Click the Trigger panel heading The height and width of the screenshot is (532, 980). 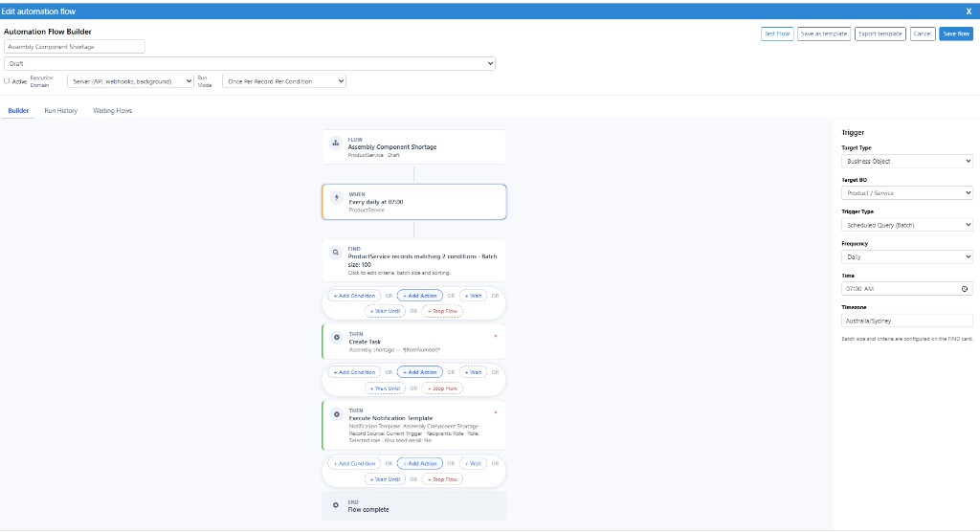point(853,133)
